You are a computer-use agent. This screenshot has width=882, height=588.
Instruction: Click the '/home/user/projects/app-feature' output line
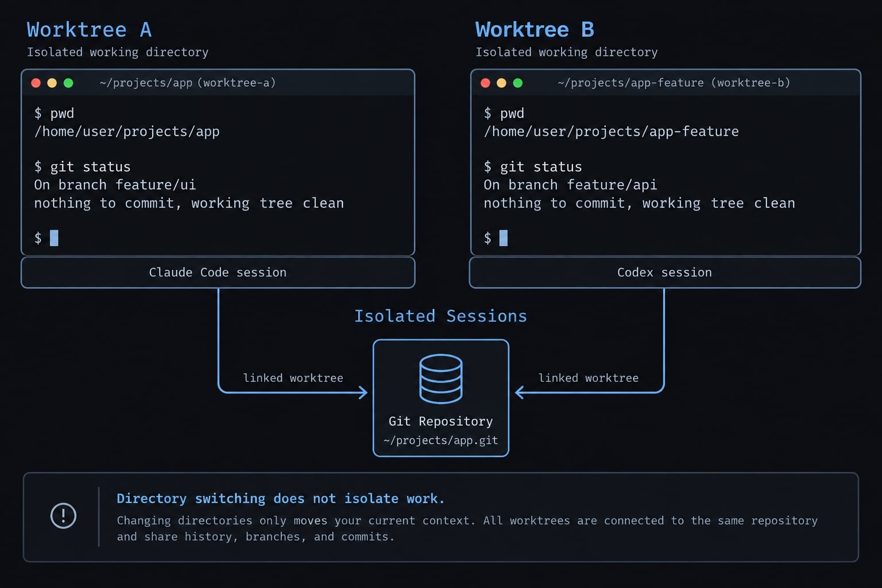tap(611, 131)
